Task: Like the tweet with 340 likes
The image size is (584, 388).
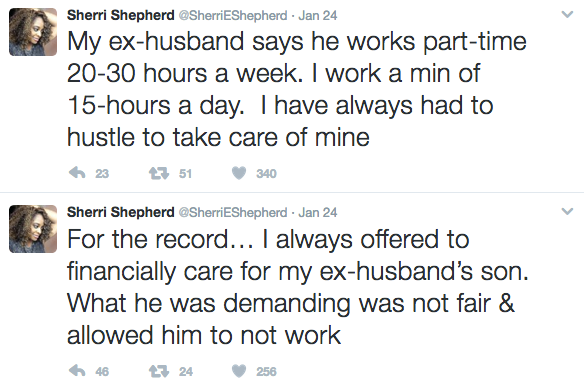Action: (239, 173)
